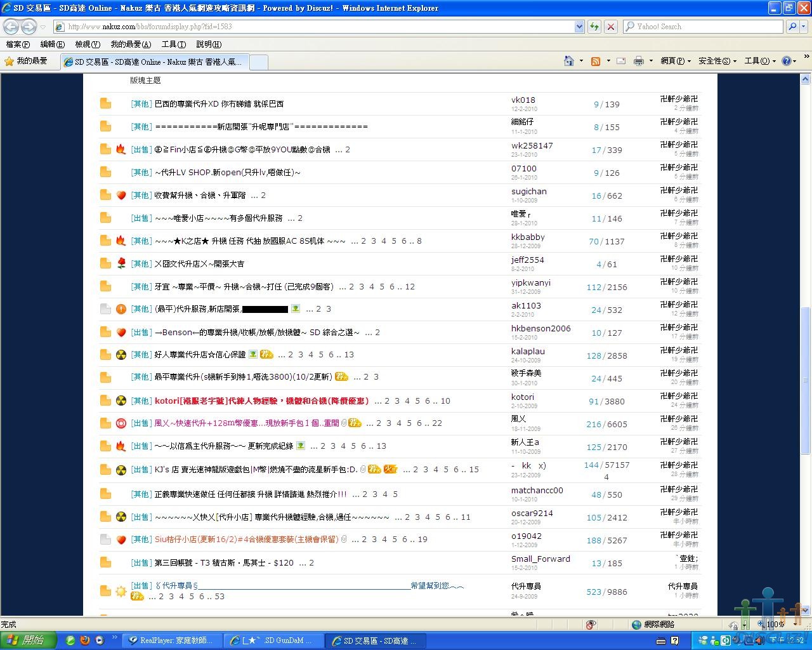Image resolution: width=812 pixels, height=650 pixels.
Task: Click the Home toolbar icon
Action: [569, 61]
